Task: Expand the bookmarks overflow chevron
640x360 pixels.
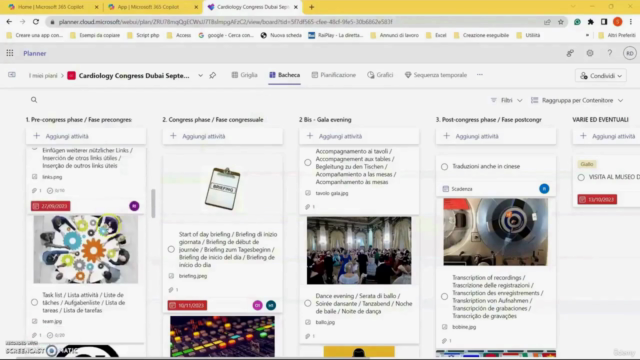Action: pyautogui.click(x=587, y=35)
